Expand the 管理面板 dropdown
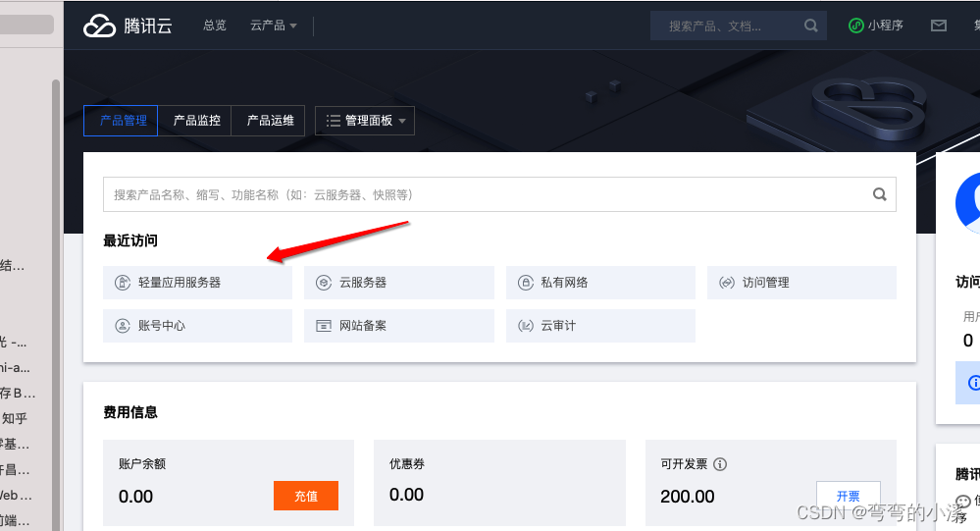980x531 pixels. 365,121
